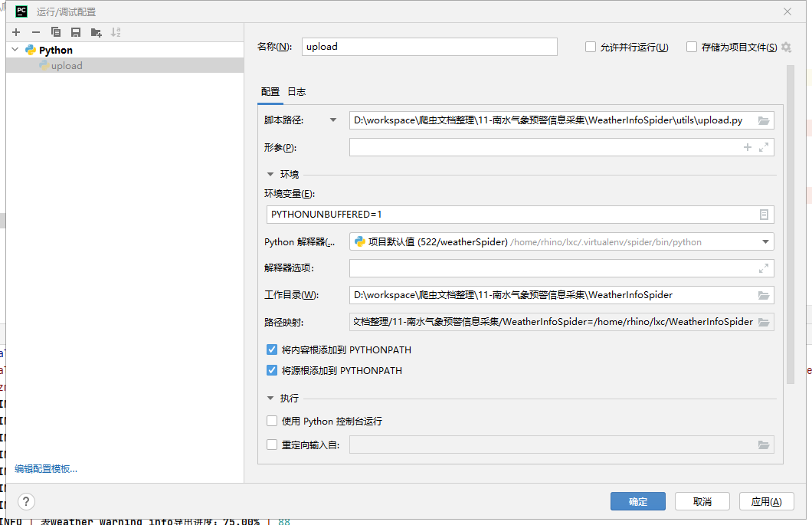This screenshot has width=812, height=525.
Task: Uncheck 将内容根添加到 PYTHONPATH
Action: tap(272, 349)
